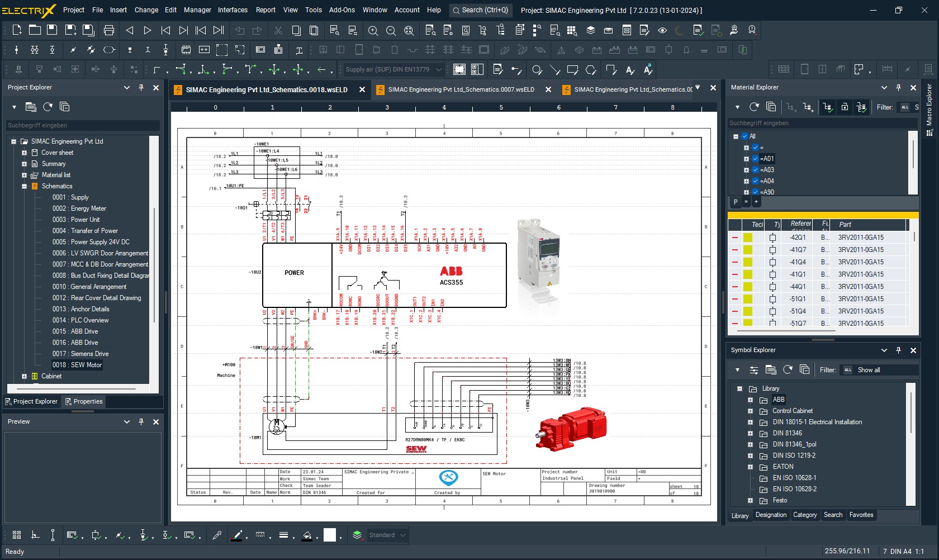Click the Favorites tab in Symbol Explorer
Screen dimensions: 939x560
pyautogui.click(x=861, y=515)
